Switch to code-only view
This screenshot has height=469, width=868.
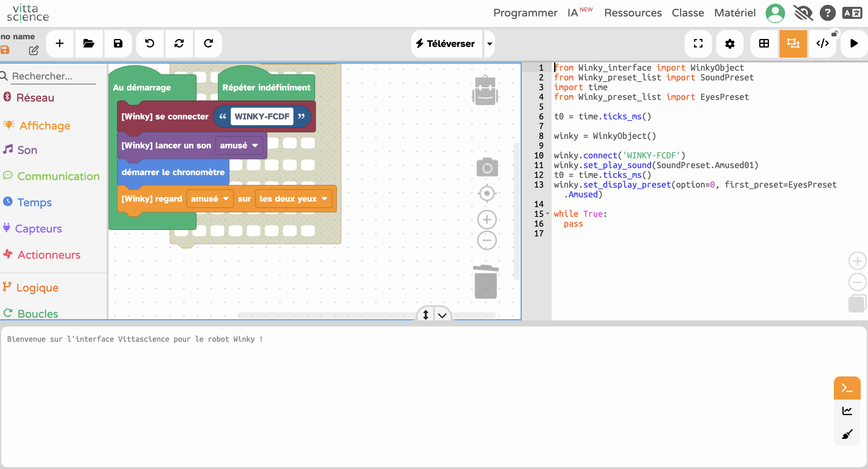(x=823, y=44)
